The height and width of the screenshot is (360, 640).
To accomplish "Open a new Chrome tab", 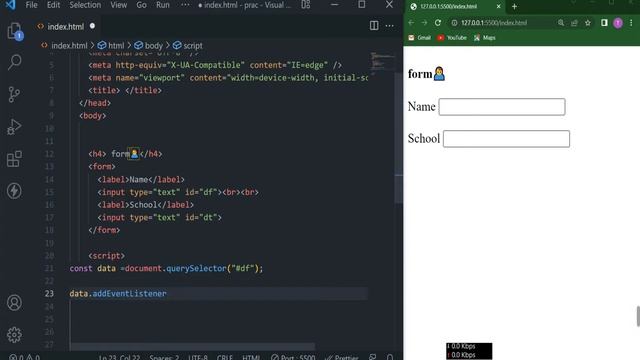I will pos(514,7).
